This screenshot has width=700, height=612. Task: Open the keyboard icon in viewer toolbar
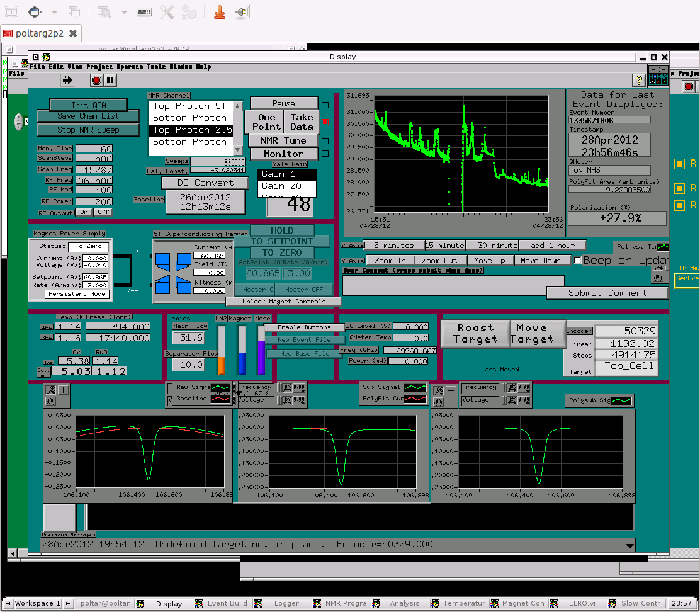click(144, 12)
